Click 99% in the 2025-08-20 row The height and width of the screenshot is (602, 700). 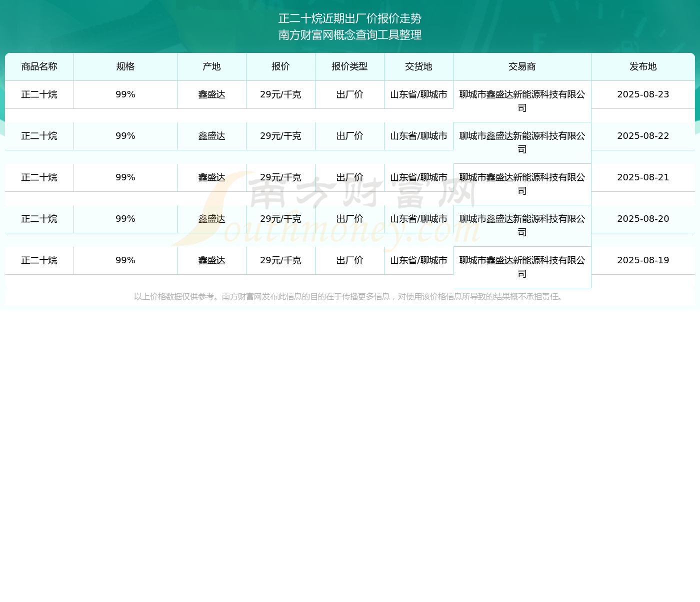tap(125, 219)
